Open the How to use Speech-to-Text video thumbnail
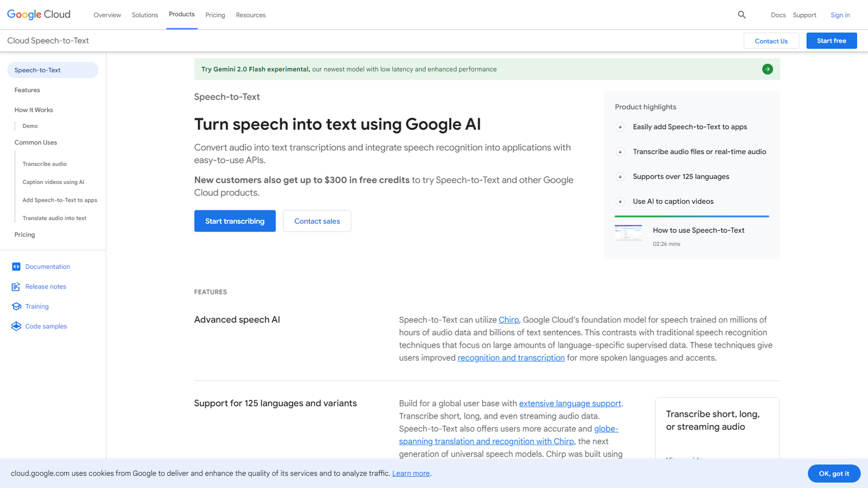Viewport: 868px width, 488px height. [x=628, y=233]
